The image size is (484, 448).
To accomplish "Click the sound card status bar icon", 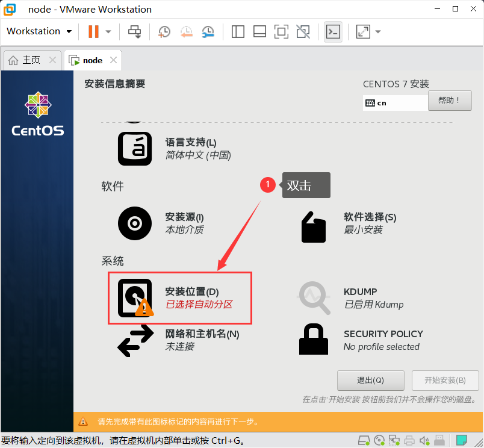I will pyautogui.click(x=424, y=440).
